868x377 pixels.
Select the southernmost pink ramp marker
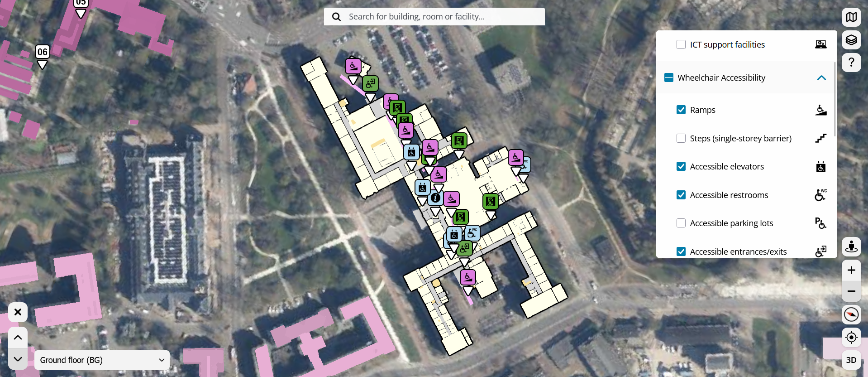(468, 277)
